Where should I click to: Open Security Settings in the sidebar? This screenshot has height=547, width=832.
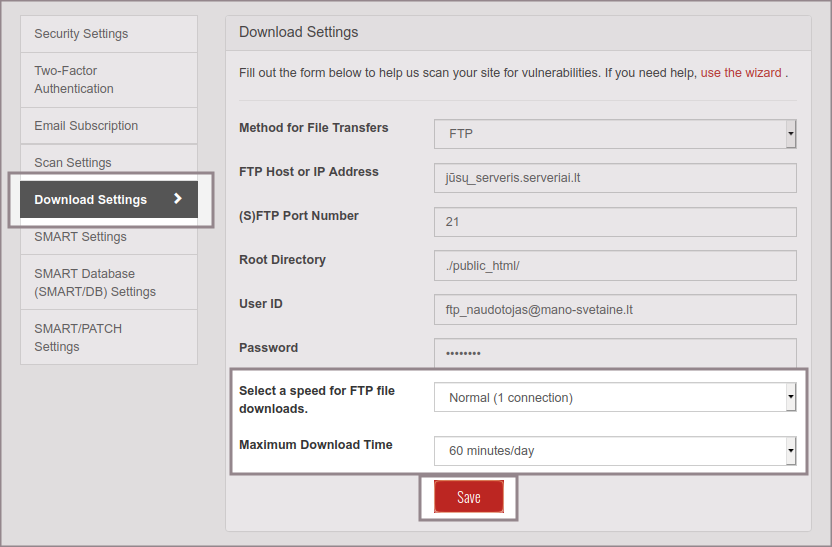pyautogui.click(x=81, y=34)
